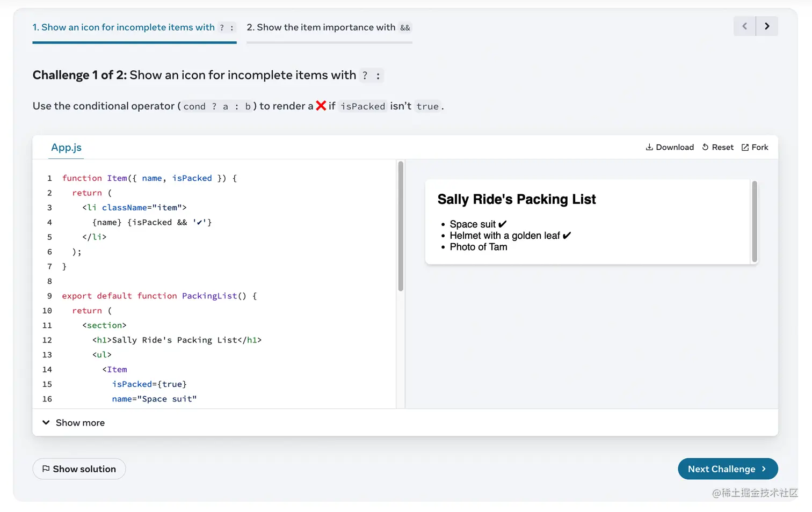
Task: Switch to second tab about item importance
Action: (329, 27)
